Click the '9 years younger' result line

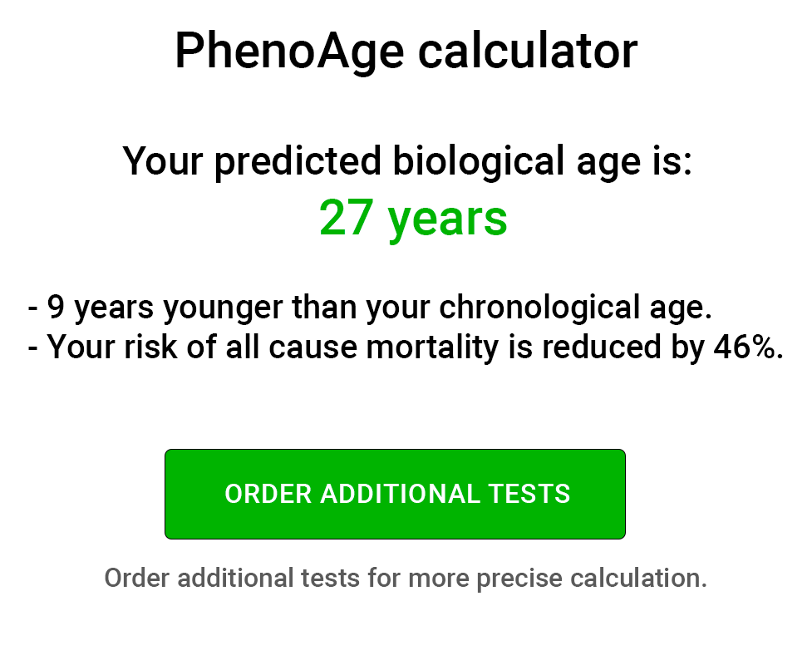pos(370,307)
